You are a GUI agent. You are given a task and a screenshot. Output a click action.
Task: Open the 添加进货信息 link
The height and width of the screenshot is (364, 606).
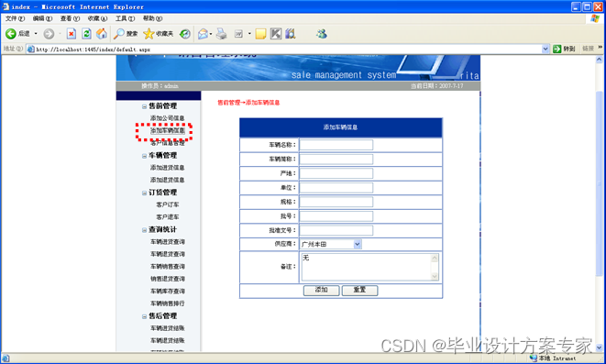click(x=168, y=167)
